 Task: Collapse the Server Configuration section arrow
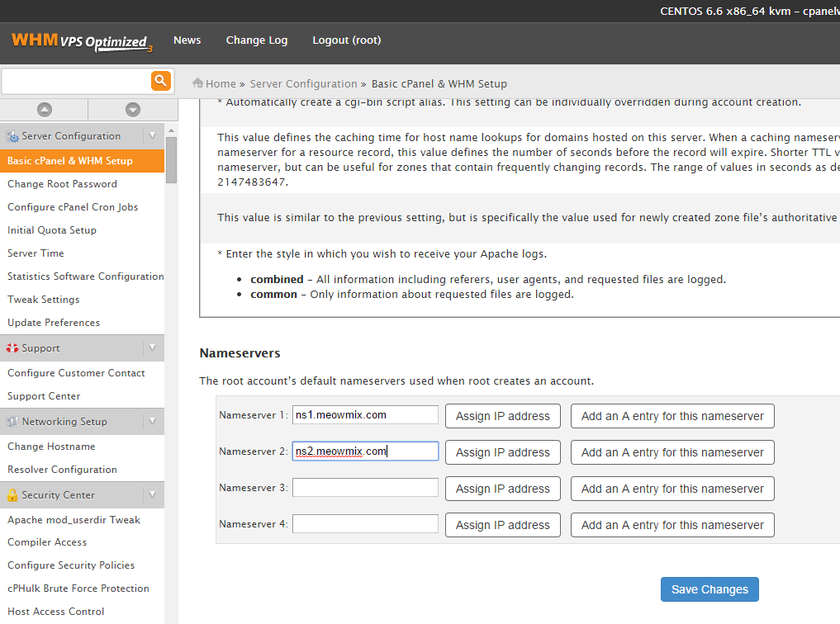[x=153, y=136]
